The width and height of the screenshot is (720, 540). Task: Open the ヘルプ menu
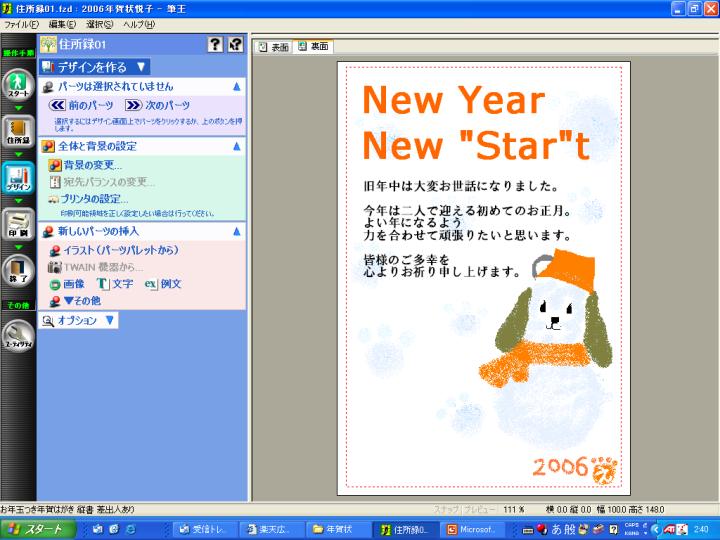coord(139,24)
